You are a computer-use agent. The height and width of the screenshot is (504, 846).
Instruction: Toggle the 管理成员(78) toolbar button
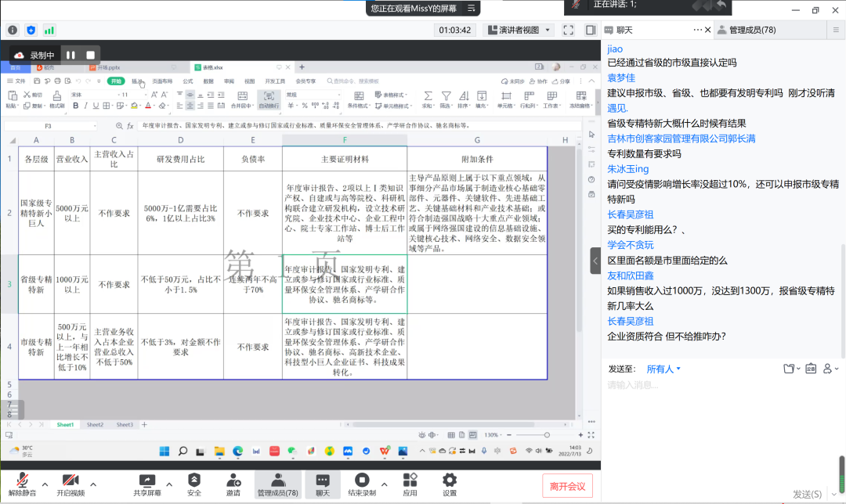(277, 484)
